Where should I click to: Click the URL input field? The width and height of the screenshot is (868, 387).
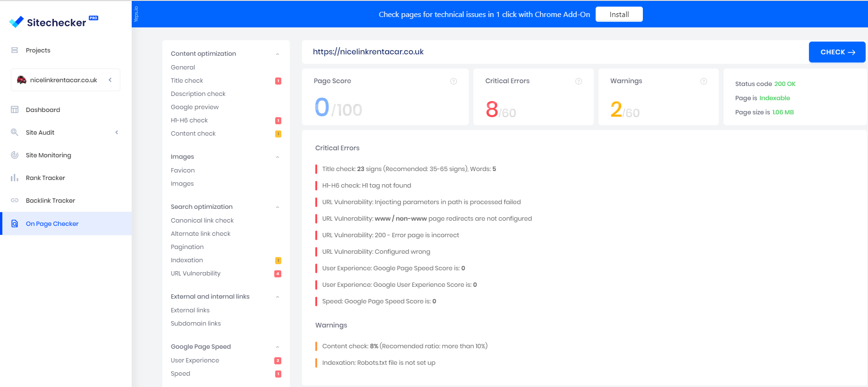(555, 52)
